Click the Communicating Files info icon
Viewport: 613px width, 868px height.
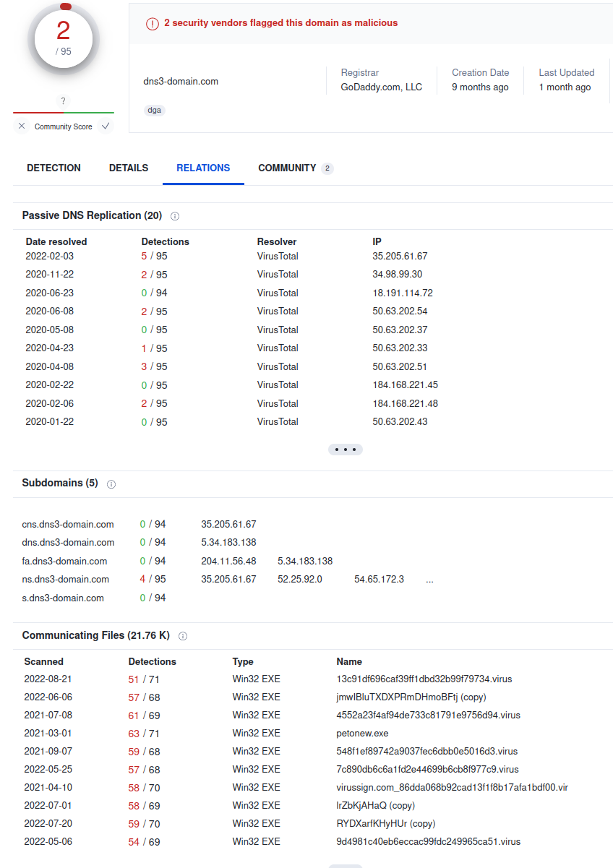pos(183,636)
